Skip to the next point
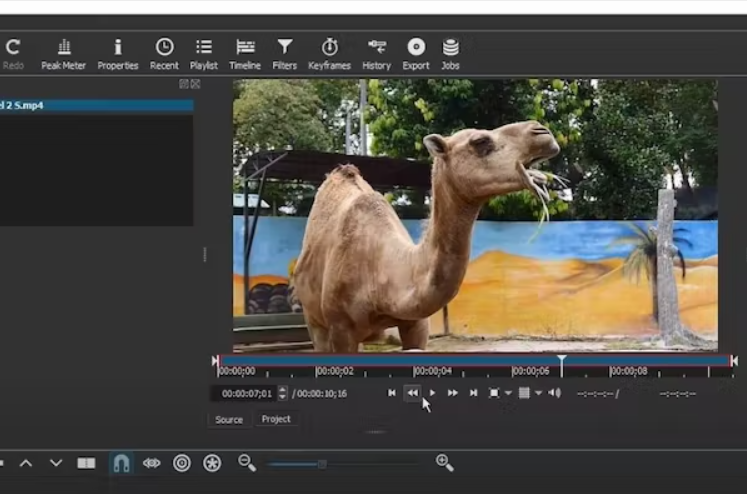 click(x=473, y=393)
